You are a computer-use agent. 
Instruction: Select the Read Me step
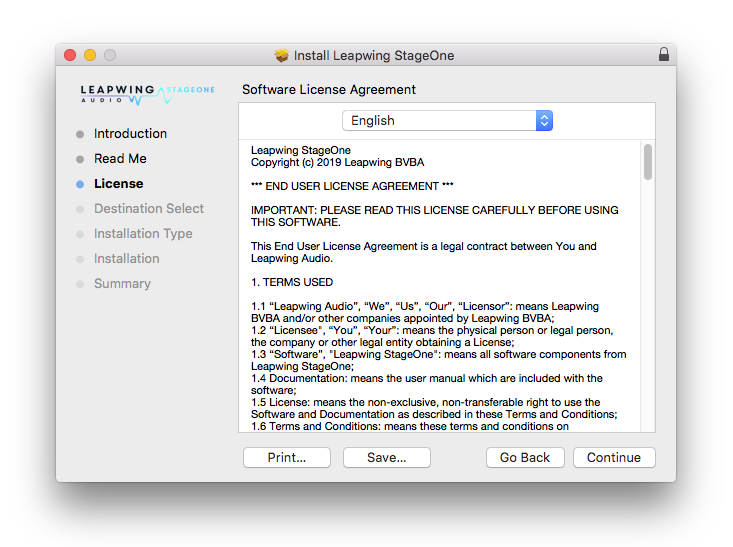tap(120, 159)
